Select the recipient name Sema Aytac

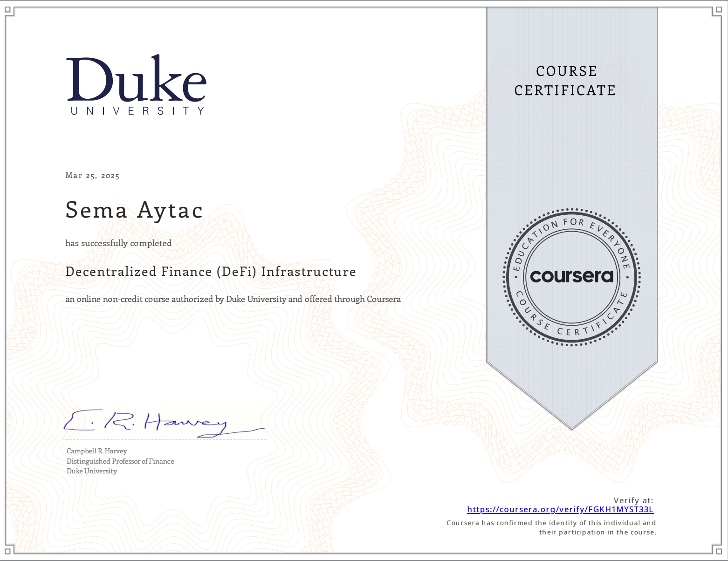tap(134, 210)
